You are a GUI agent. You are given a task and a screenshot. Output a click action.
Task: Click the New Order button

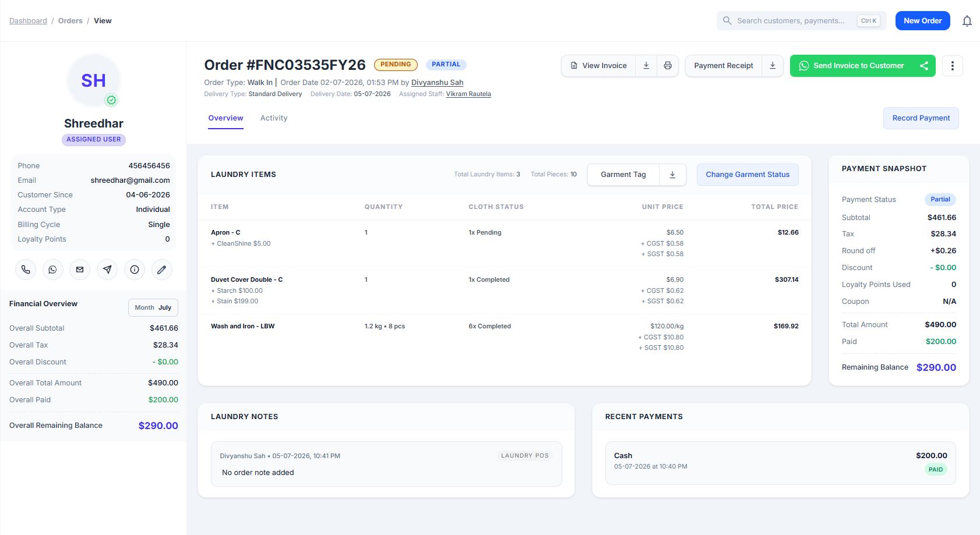(x=922, y=21)
